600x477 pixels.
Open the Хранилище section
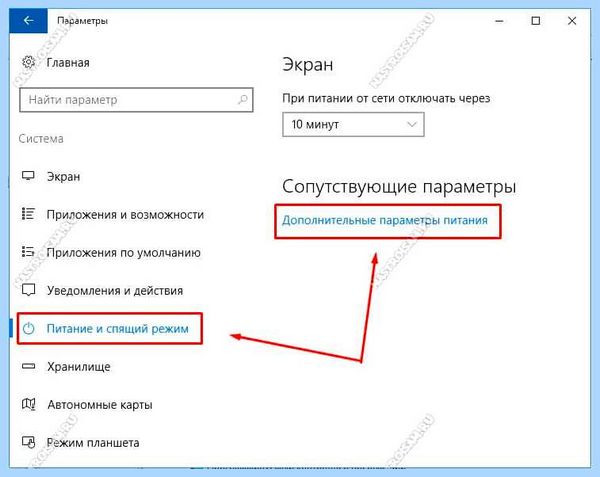pyautogui.click(x=79, y=366)
